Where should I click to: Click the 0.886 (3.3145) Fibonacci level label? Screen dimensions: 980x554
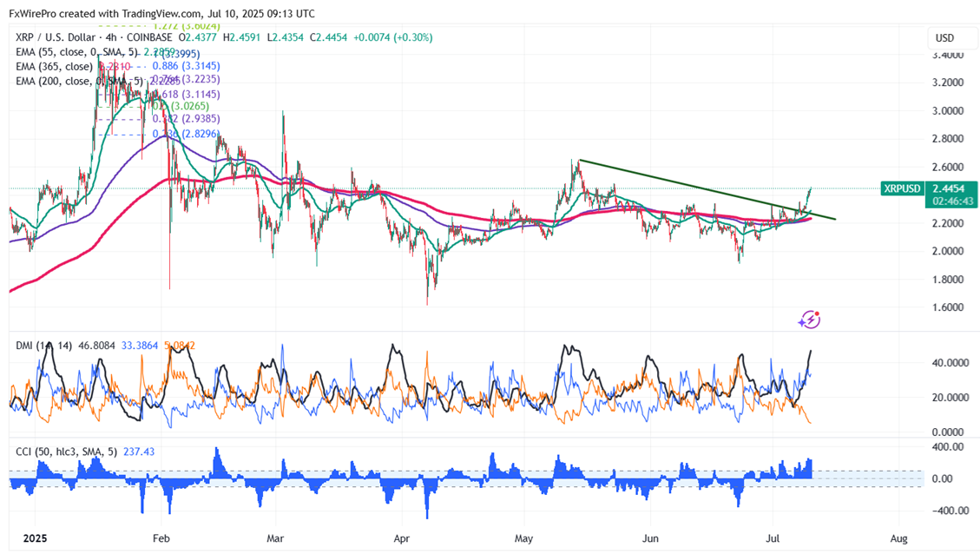click(x=187, y=66)
